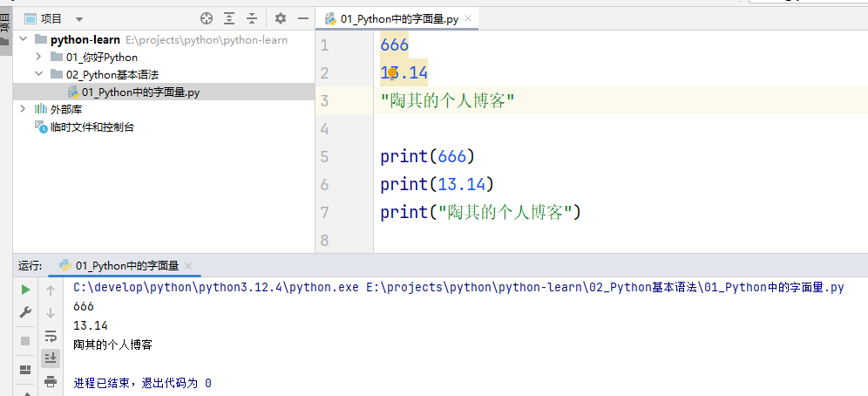Toggle soft-wrap in run console
This screenshot has width=868, height=396.
tap(51, 335)
